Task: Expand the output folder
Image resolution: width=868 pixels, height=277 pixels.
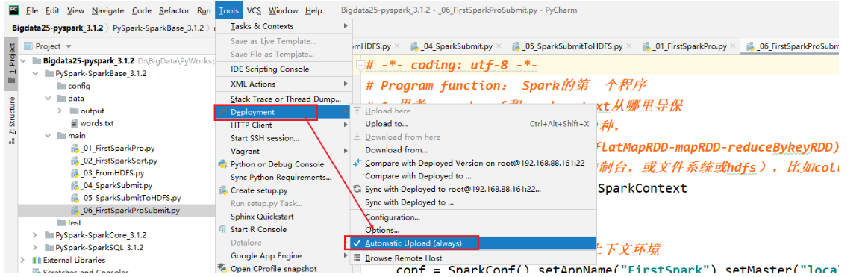Action: [x=60, y=111]
